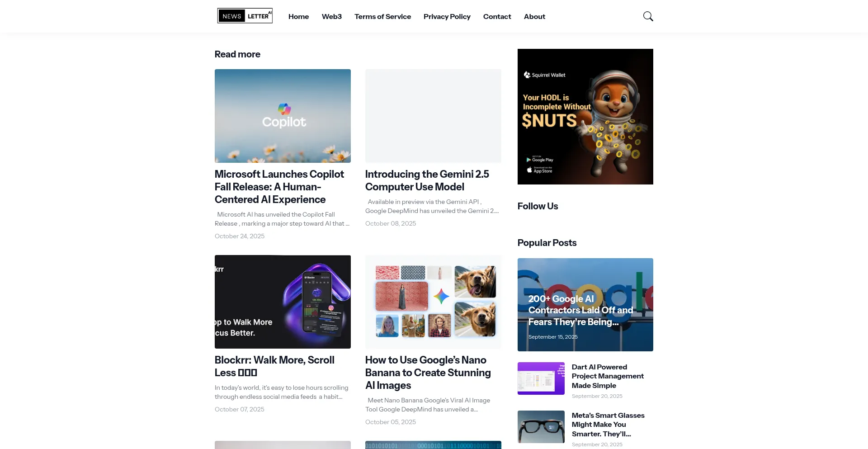Click the Squirrel Wallet logo in the ad

point(544,75)
